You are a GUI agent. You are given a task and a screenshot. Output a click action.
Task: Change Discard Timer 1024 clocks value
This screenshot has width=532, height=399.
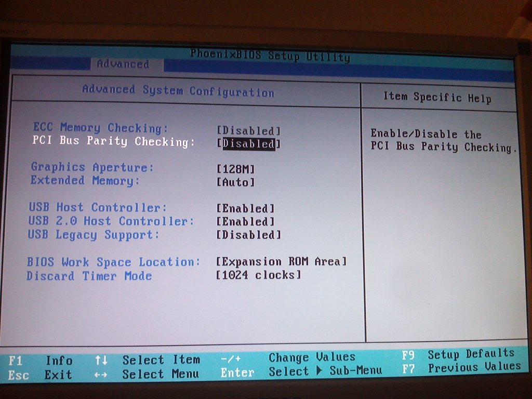(x=258, y=275)
